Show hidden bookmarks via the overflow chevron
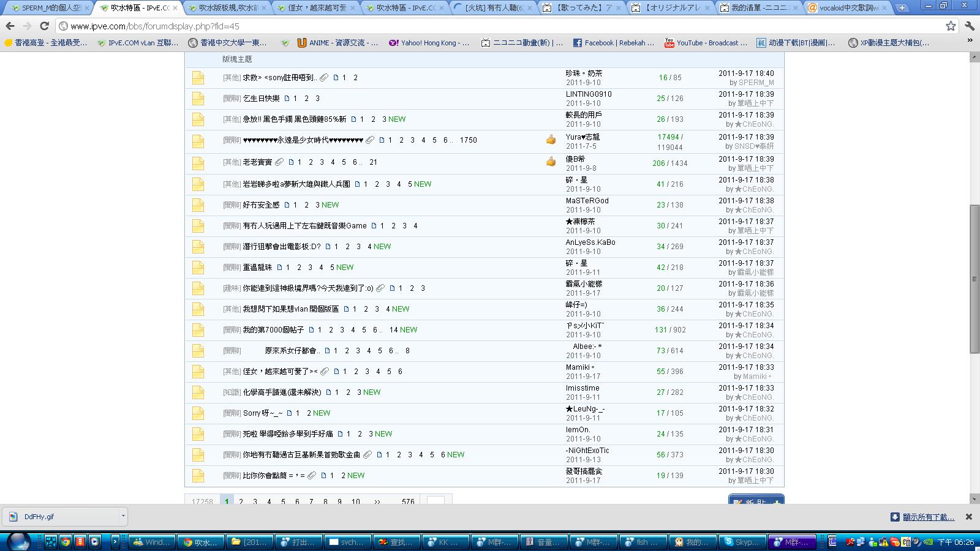The image size is (980, 551). 970,41
